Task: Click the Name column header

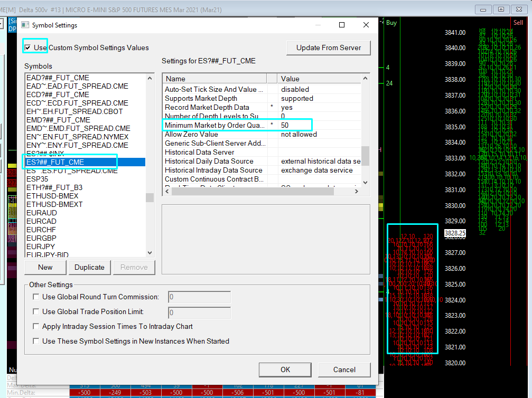Action: 214,79
